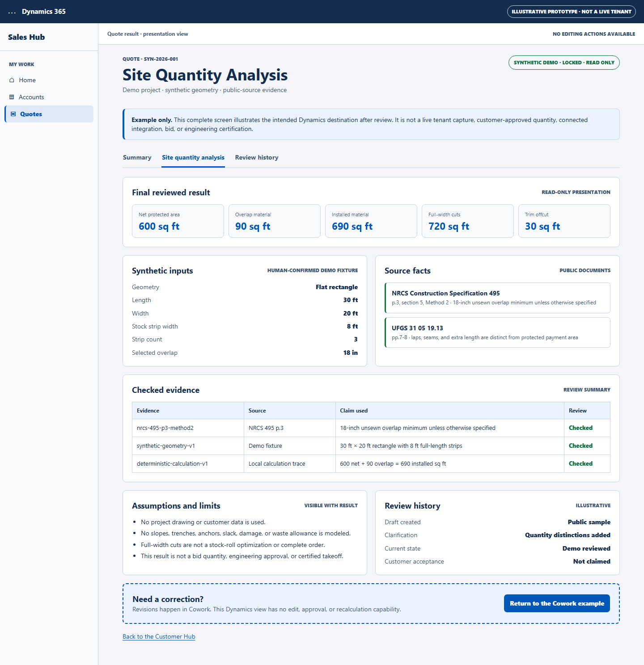Image resolution: width=644 pixels, height=665 pixels.
Task: Select Quotes in the sidebar
Action: point(49,114)
